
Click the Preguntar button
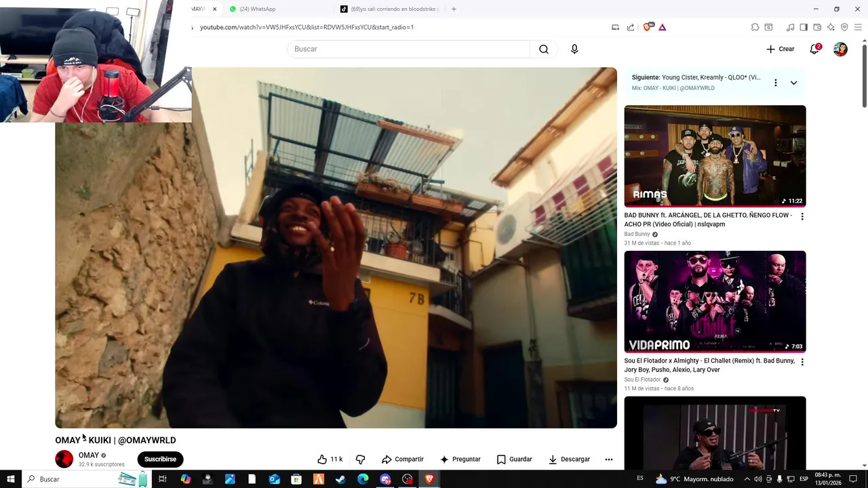460,459
